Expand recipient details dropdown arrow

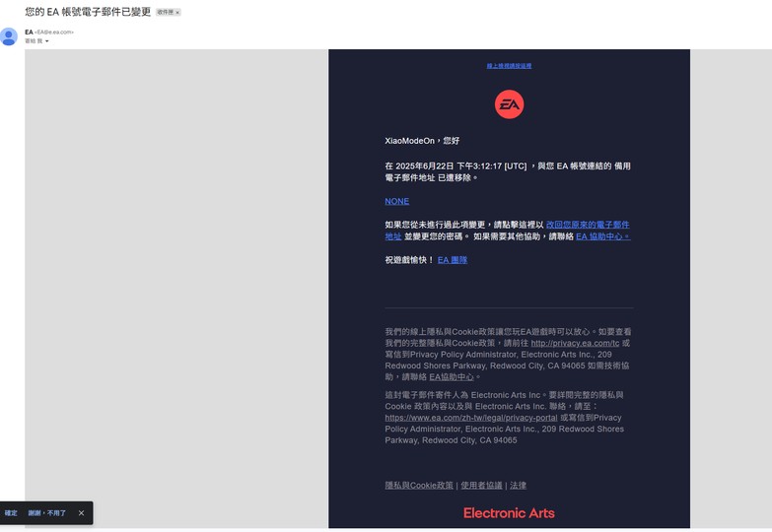46,41
